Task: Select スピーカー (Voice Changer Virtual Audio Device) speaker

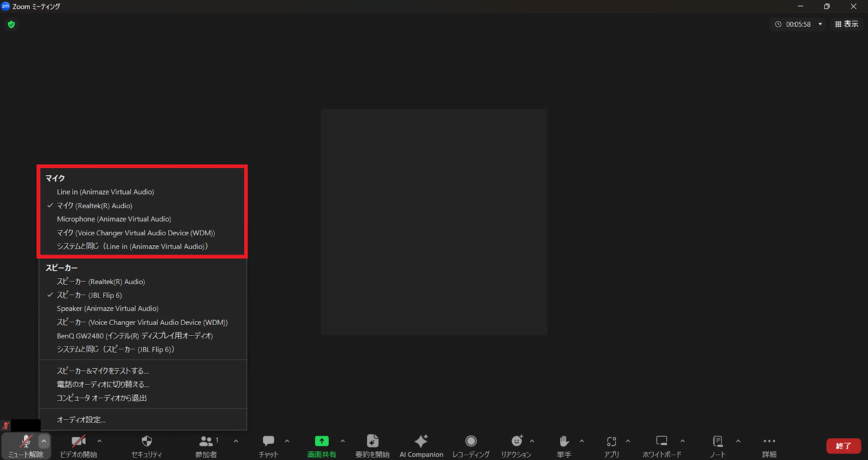Action: point(143,322)
